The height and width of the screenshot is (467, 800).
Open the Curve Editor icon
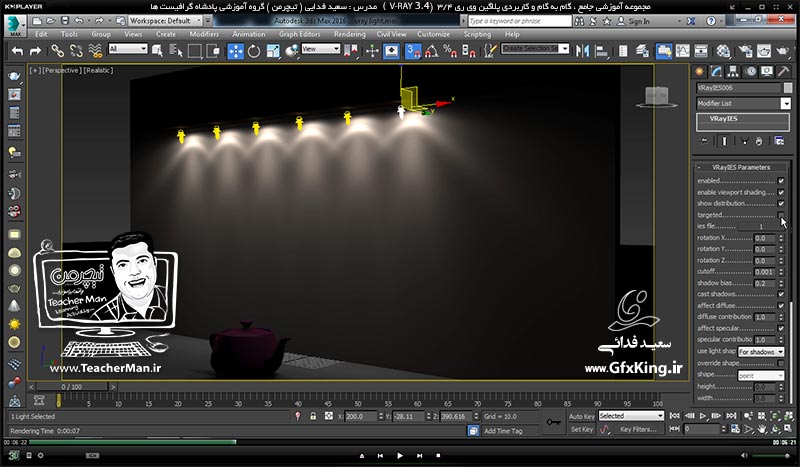pos(682,51)
